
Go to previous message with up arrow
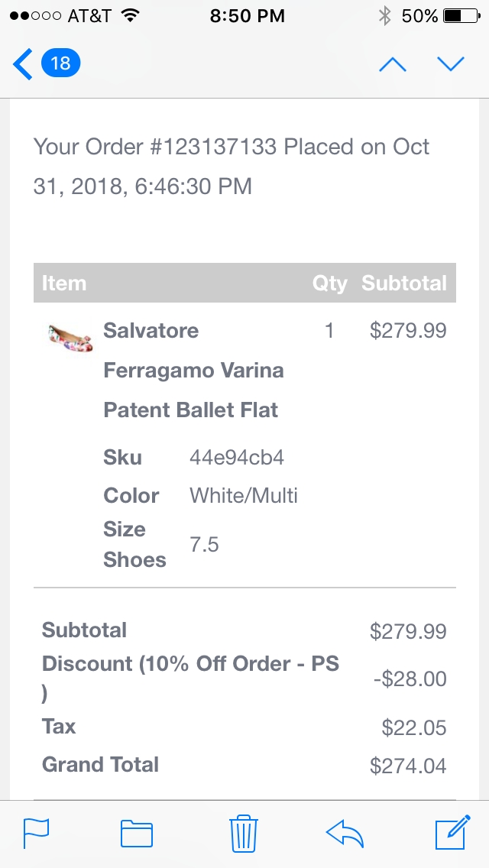point(393,64)
